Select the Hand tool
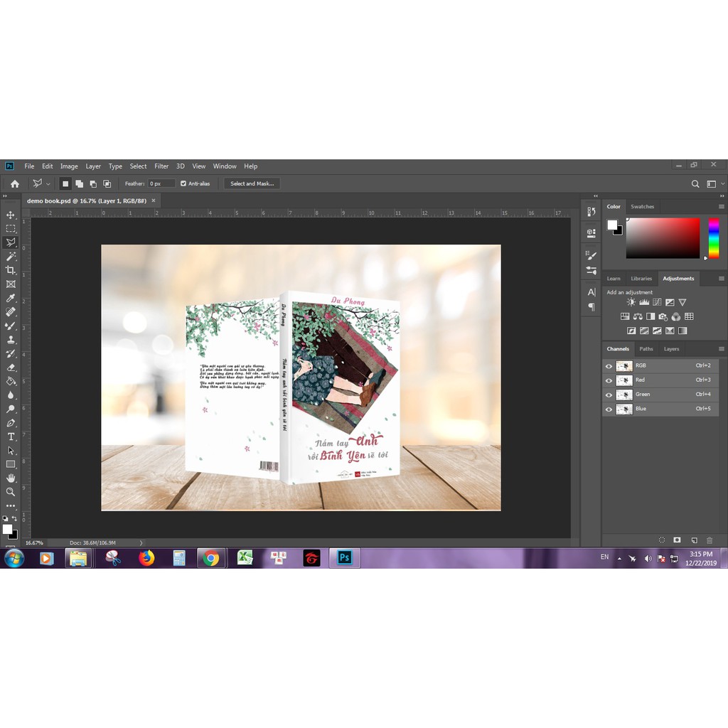 [x=11, y=478]
